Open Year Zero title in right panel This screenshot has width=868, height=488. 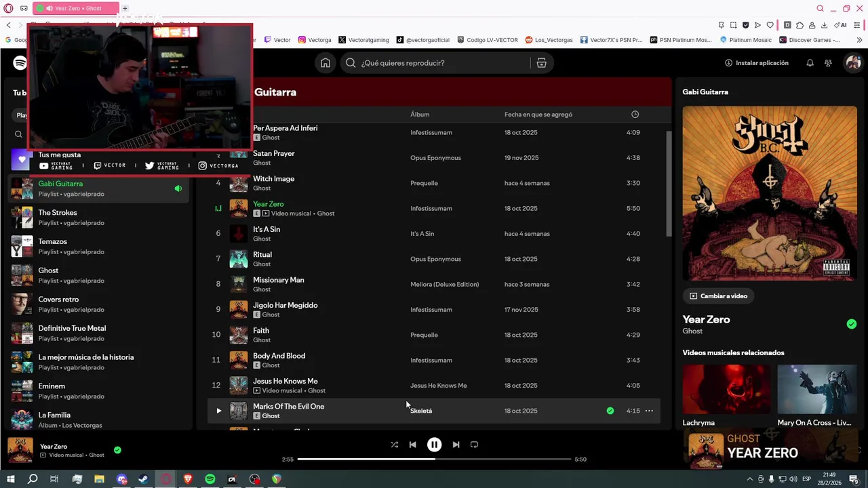point(706,319)
